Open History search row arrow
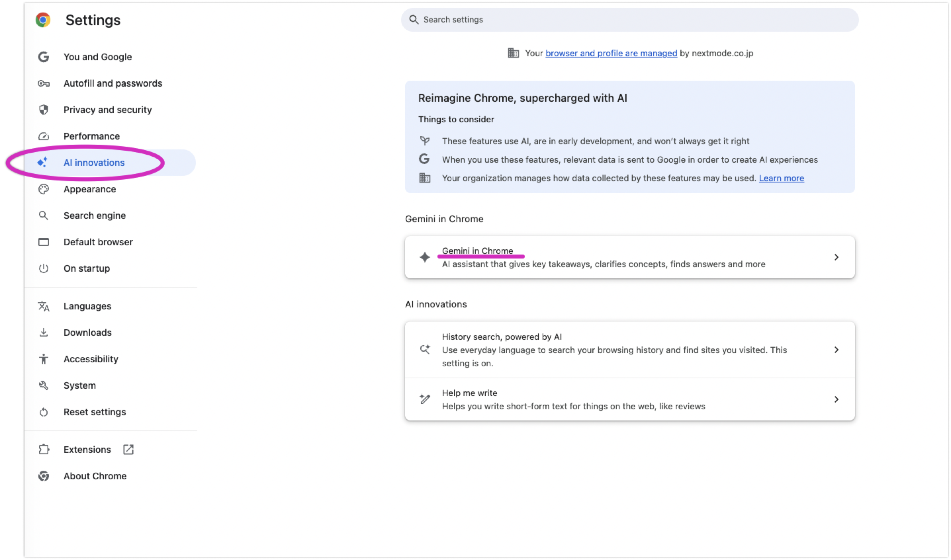This screenshot has width=951, height=560. pyautogui.click(x=836, y=350)
